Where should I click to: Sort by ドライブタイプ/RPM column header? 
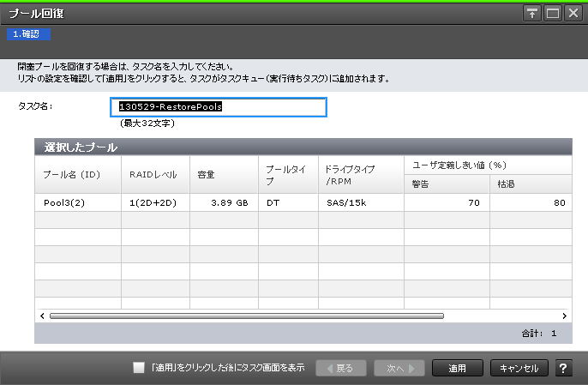(361, 174)
